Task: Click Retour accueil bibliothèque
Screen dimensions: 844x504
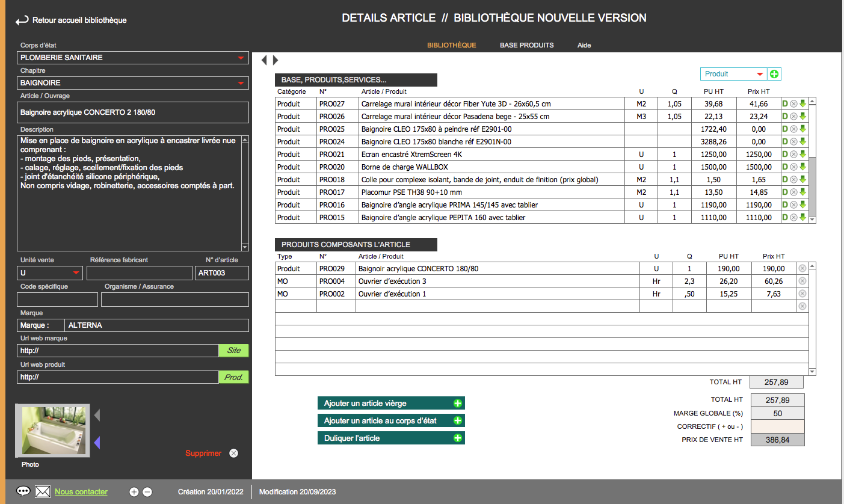Action: 79,20
